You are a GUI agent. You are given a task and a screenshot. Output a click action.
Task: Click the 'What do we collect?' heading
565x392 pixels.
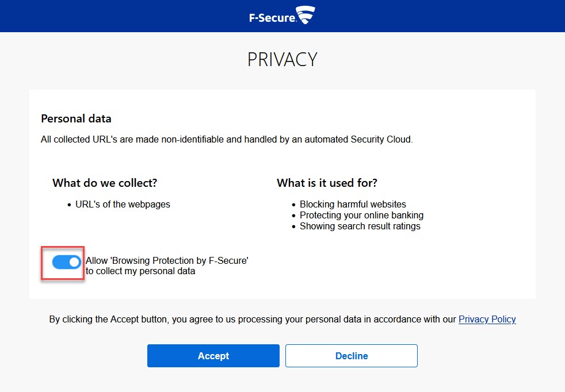click(105, 183)
